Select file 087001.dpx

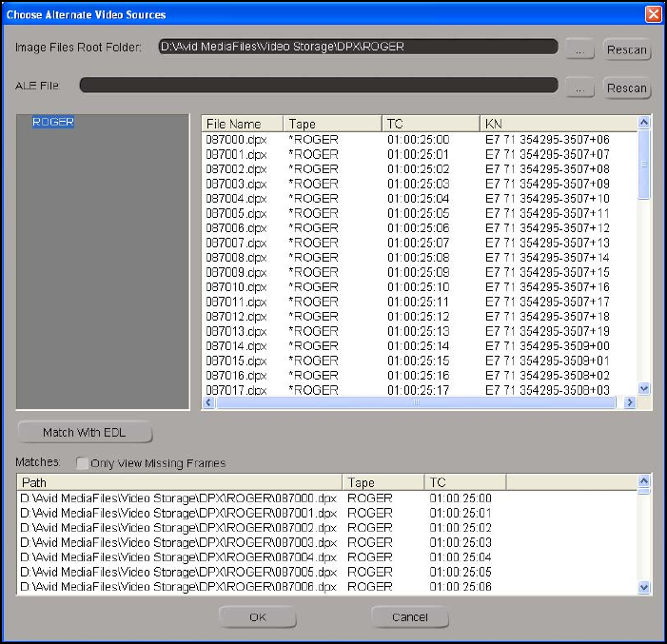coord(237,154)
